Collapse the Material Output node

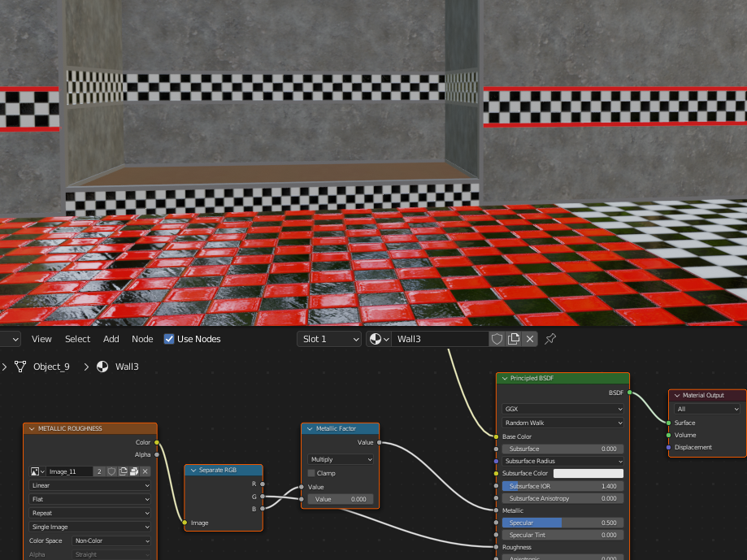tap(677, 395)
